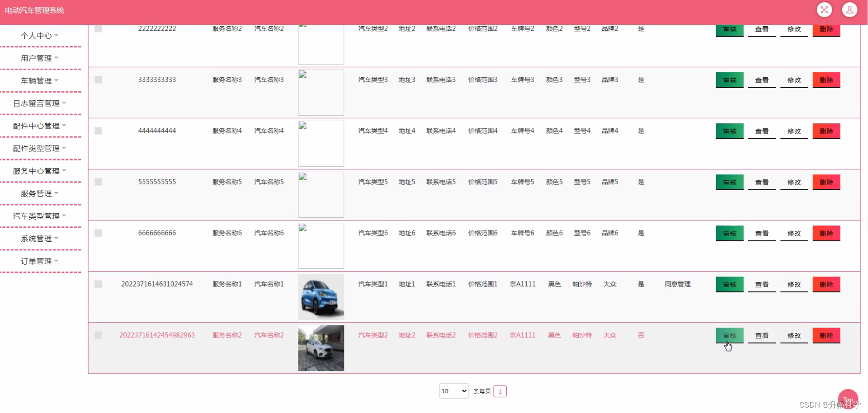Click the red Top floating button
Image resolution: width=868 pixels, height=413 pixels.
pos(848,399)
